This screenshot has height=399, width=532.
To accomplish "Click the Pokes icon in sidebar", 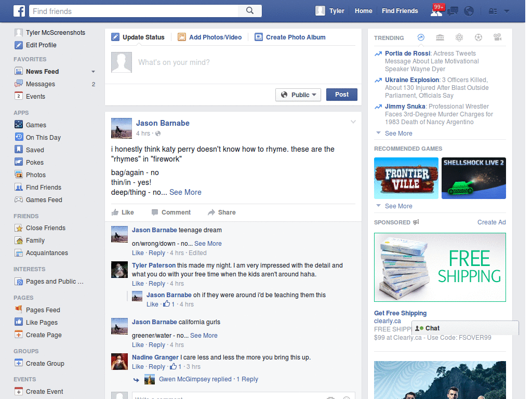I will (19, 162).
